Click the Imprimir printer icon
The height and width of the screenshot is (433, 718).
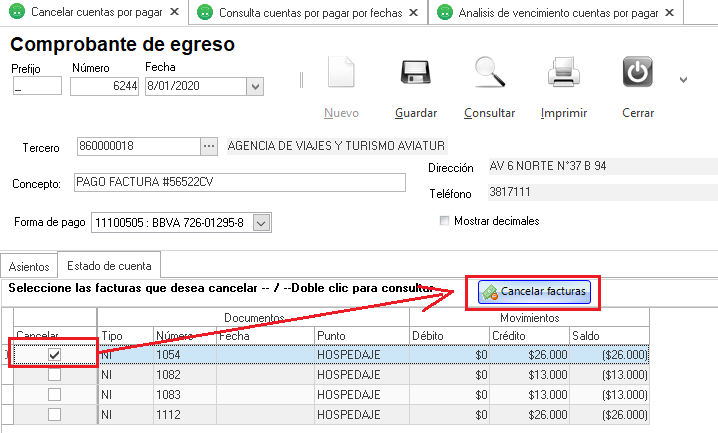564,74
